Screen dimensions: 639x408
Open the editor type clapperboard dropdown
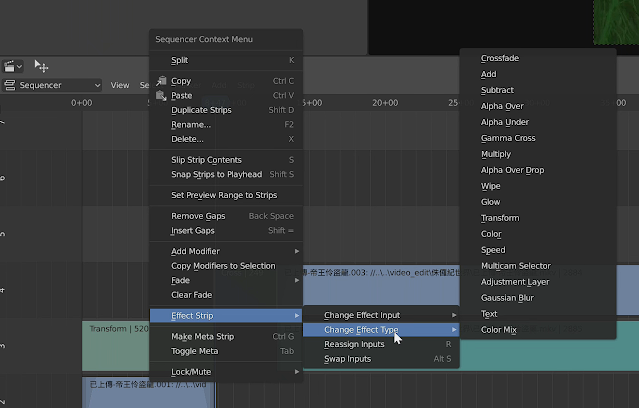pyautogui.click(x=13, y=66)
